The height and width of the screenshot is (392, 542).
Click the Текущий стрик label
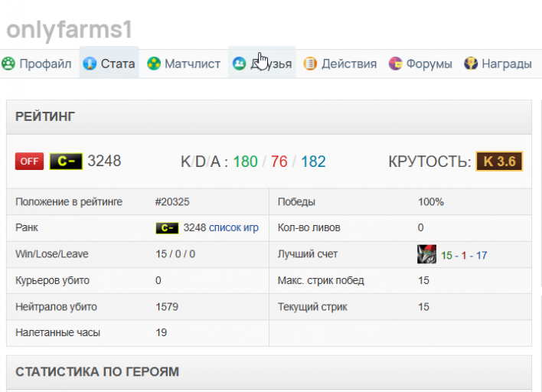(312, 306)
